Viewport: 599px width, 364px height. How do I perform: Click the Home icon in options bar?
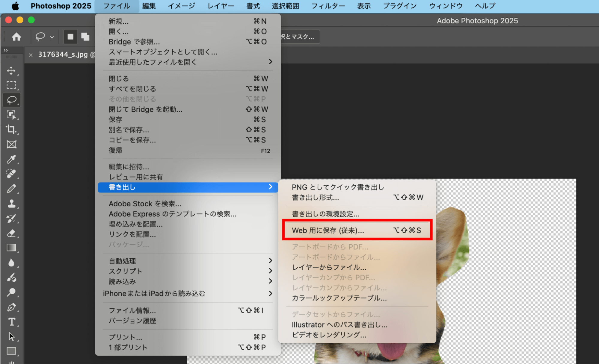(16, 37)
